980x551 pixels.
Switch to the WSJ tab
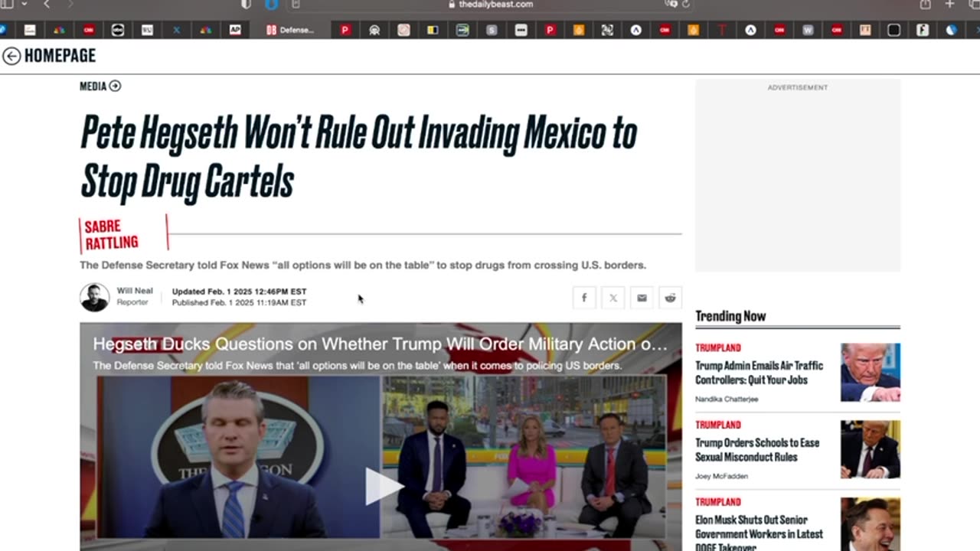click(x=147, y=31)
